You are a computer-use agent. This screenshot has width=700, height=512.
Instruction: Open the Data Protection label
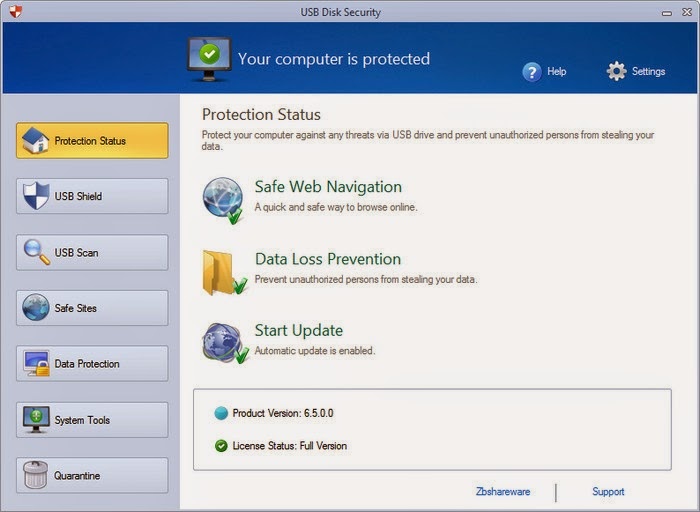87,364
